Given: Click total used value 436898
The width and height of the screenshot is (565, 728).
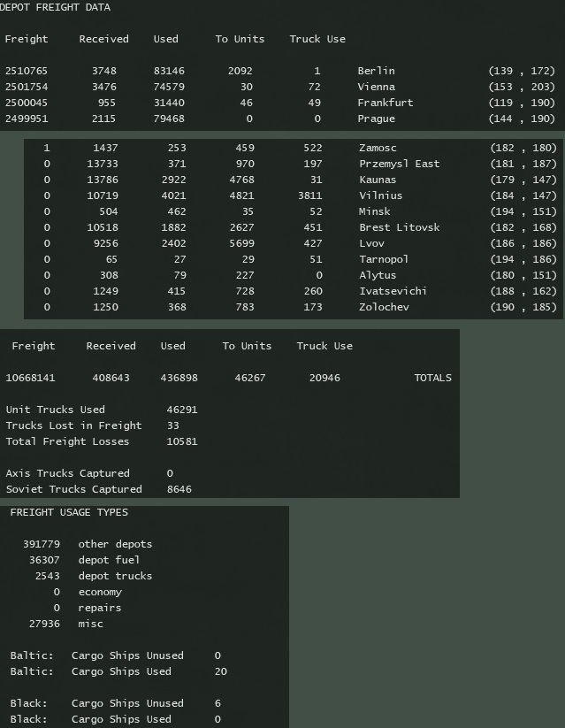Looking at the screenshot, I should [179, 378].
